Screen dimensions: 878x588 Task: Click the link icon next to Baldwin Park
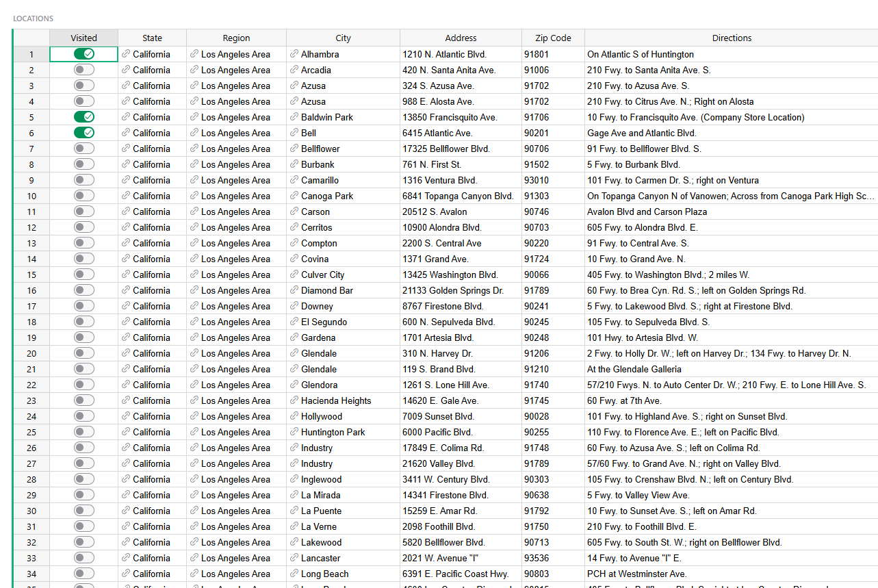(294, 117)
